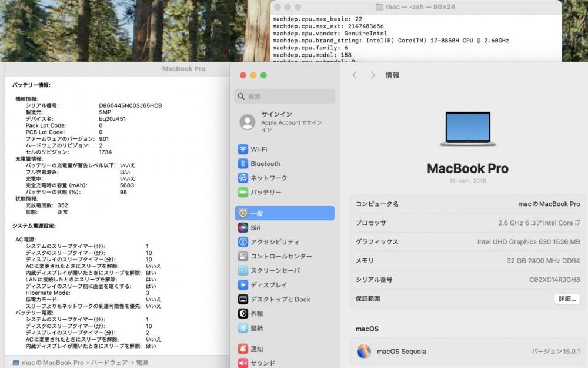The width and height of the screenshot is (588, 368).
Task: Click the サインイン Apple Account link
Action: (x=292, y=122)
